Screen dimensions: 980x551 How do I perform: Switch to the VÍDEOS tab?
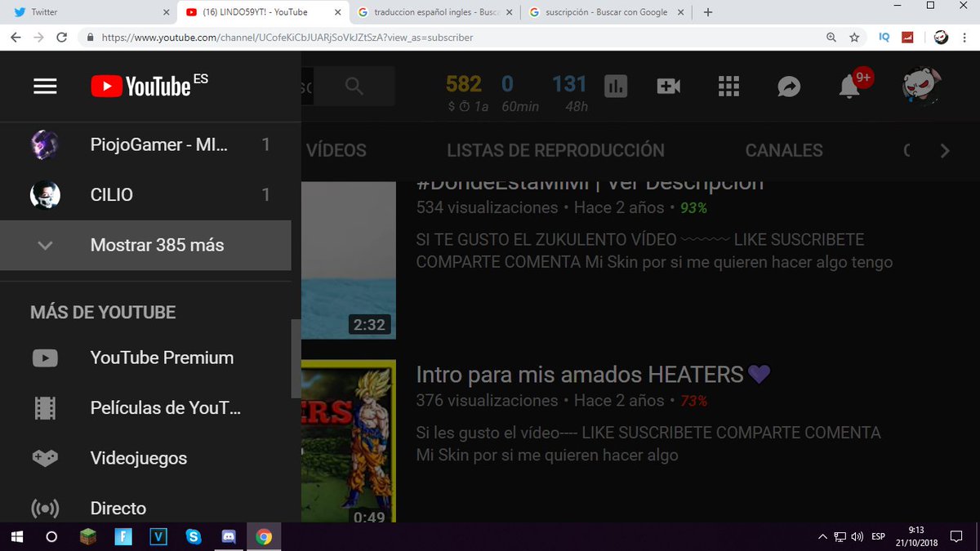[336, 150]
